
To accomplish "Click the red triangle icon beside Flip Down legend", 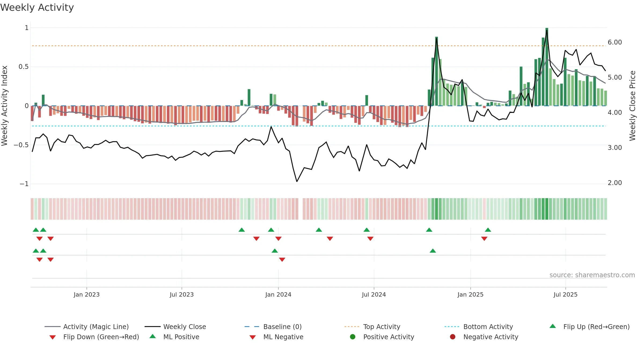I will point(53,337).
